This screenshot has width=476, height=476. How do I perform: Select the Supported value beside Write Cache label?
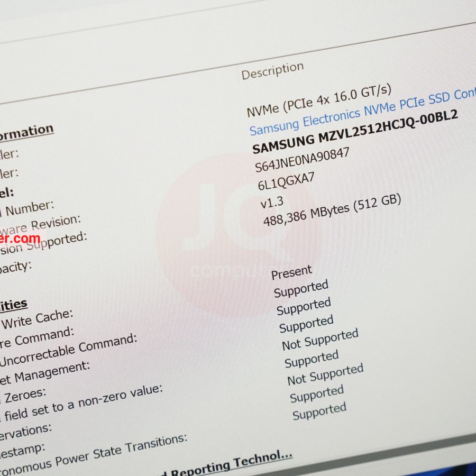301,289
